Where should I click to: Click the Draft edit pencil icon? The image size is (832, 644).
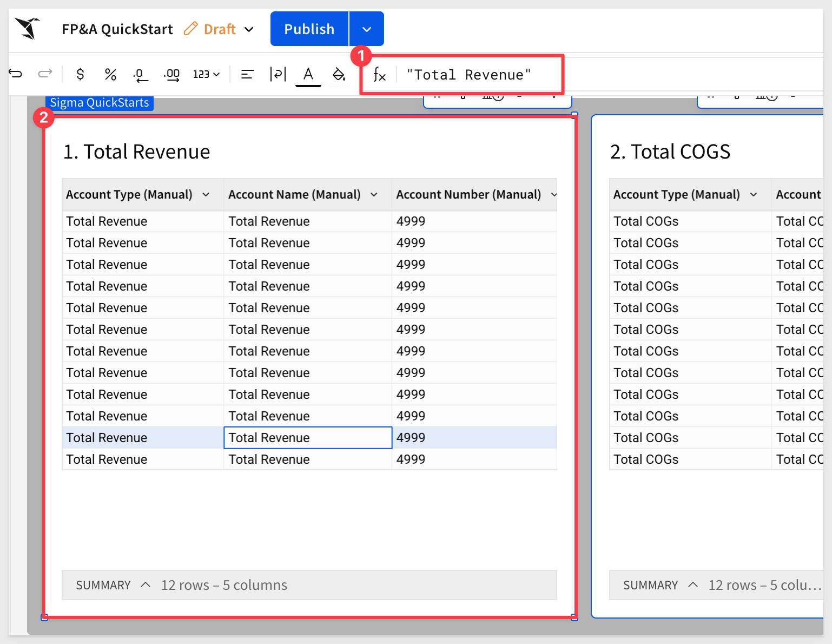point(190,29)
